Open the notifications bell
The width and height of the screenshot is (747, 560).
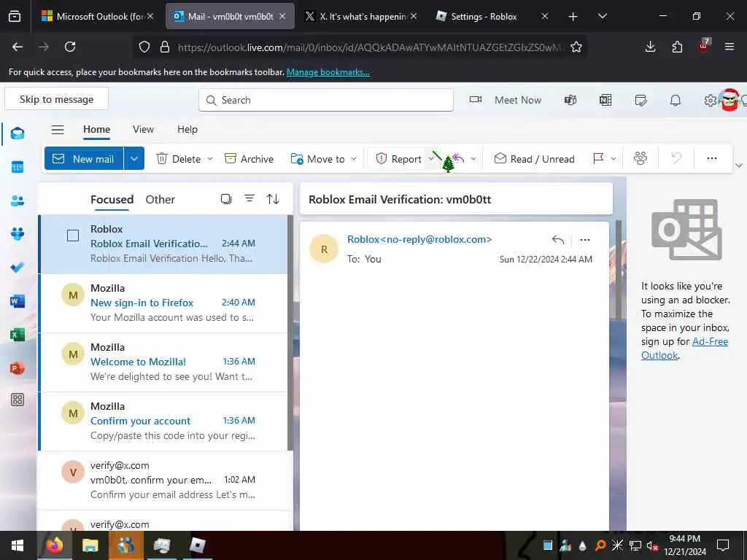[676, 100]
